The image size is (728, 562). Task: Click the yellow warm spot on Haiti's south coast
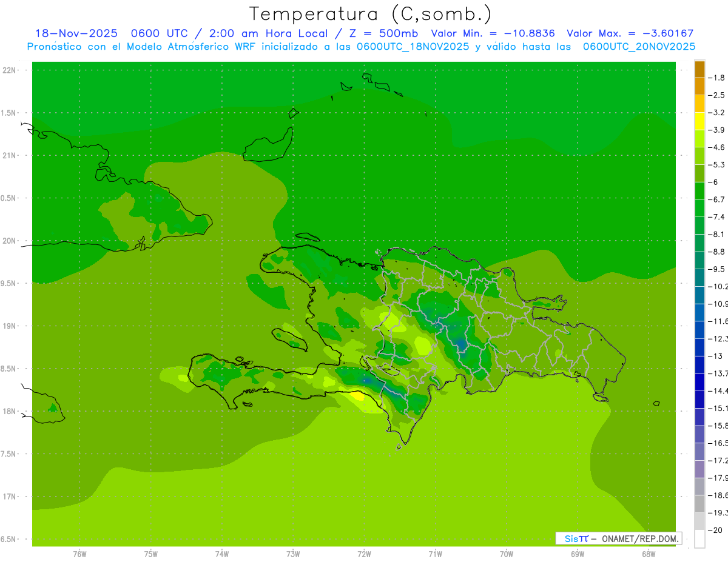tap(357, 396)
